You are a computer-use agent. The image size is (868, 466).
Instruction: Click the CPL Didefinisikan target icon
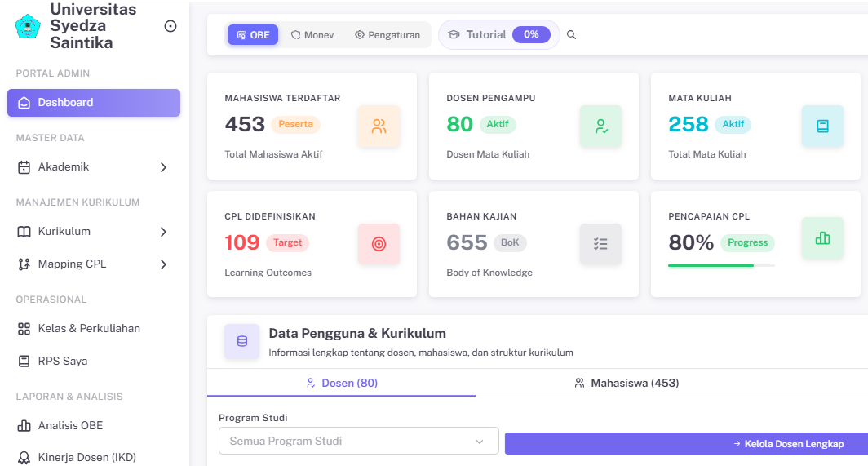[x=379, y=244]
